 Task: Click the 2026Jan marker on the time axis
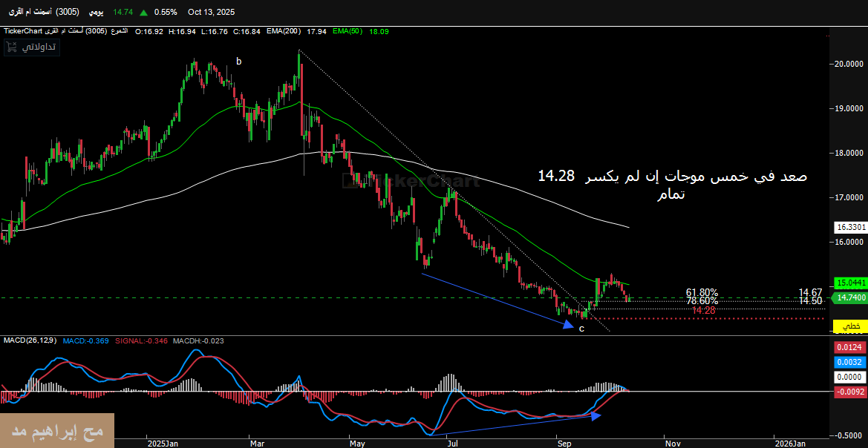coord(789,443)
